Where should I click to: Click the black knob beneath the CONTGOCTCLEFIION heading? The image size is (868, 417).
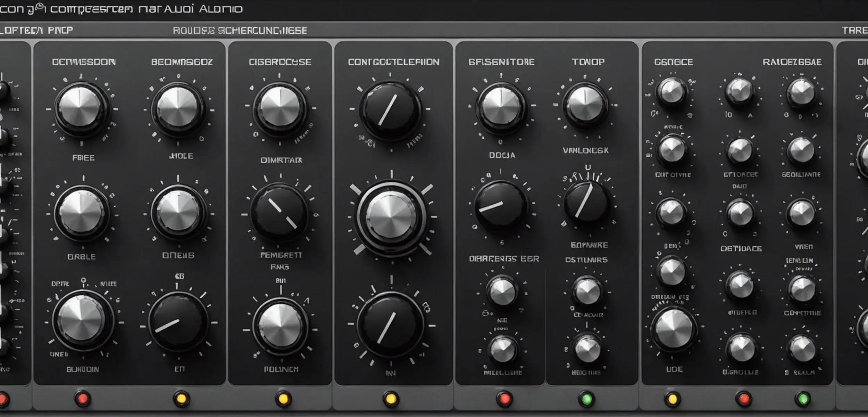pyautogui.click(x=390, y=111)
